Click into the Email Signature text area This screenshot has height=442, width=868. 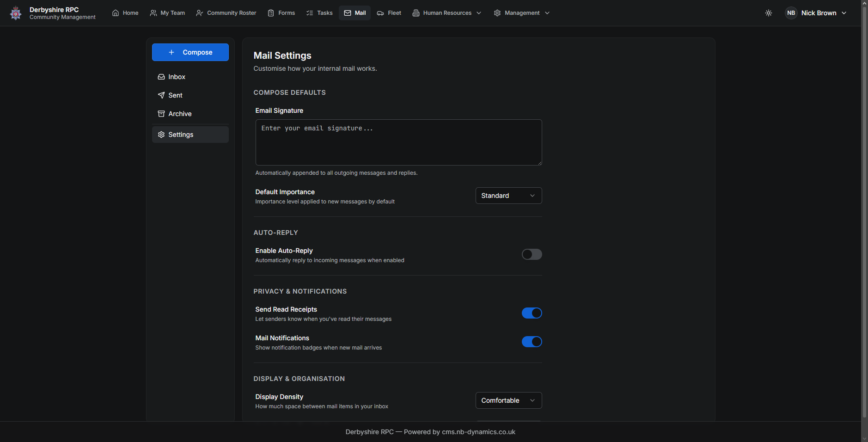coord(398,142)
